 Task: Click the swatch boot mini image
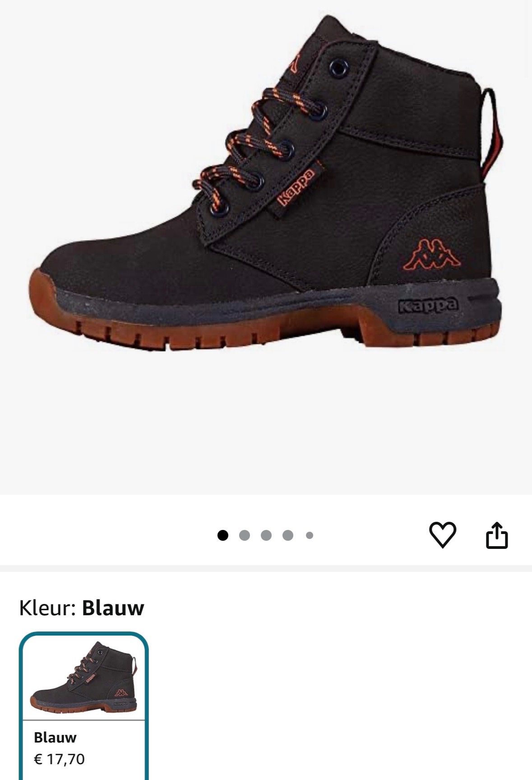[x=84, y=677]
